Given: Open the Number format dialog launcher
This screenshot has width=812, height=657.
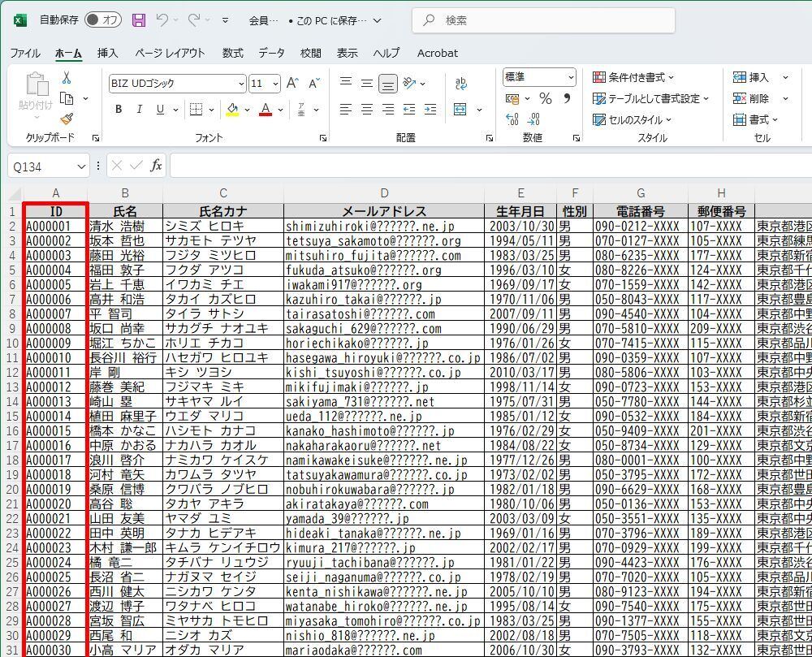Looking at the screenshot, I should [577, 138].
